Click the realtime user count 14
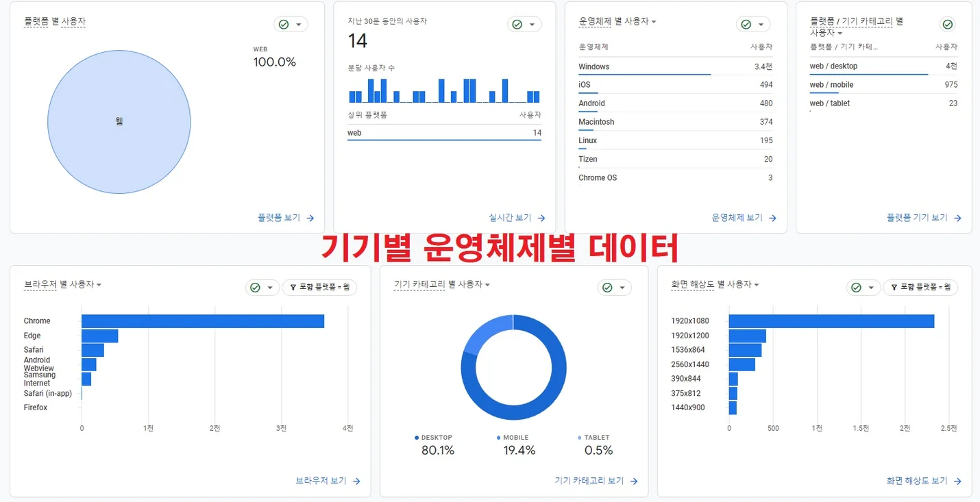980x502 pixels. pos(358,40)
